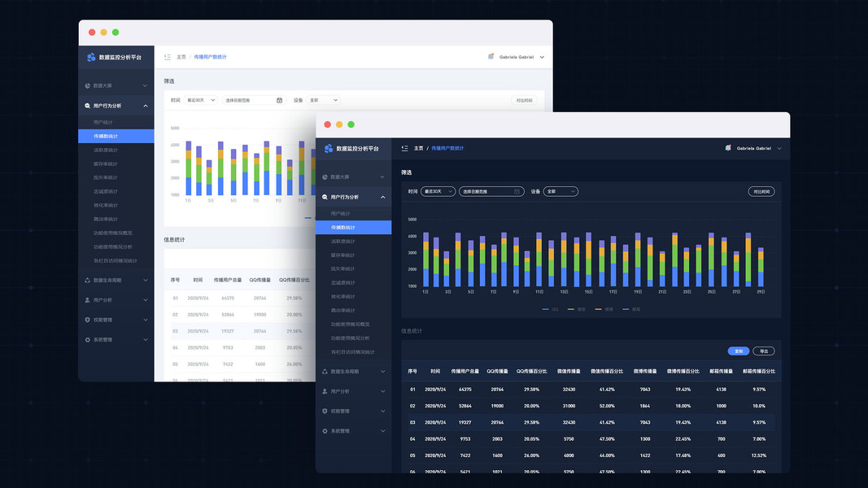Open 最近30天 time dropdown in dark window

pyautogui.click(x=438, y=191)
